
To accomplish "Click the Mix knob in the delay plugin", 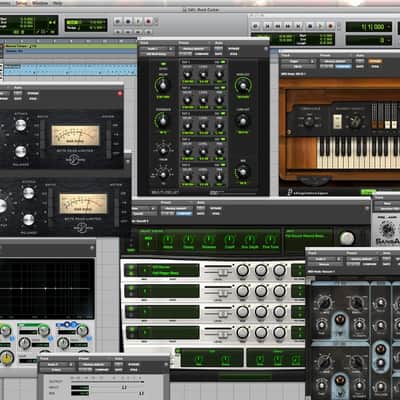I will [243, 172].
